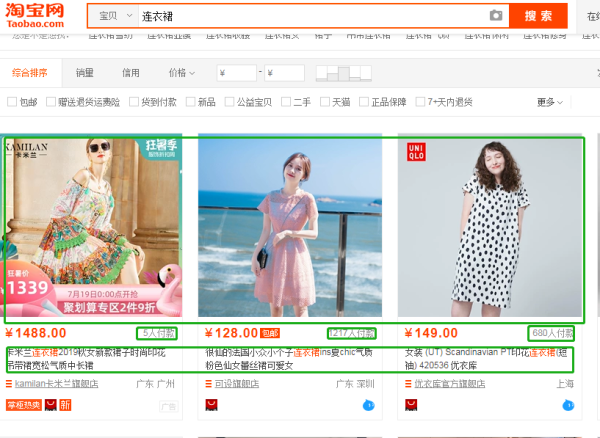This screenshot has width=600, height=438.
Task: Click the price distribution bar chart
Action: [344, 73]
